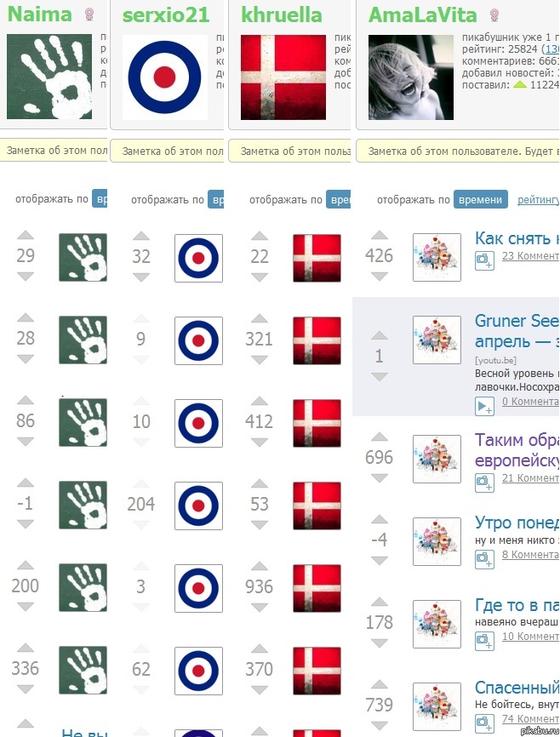Open post titled 'Спасенный'
The height and width of the screenshot is (737, 560).
pos(517,688)
